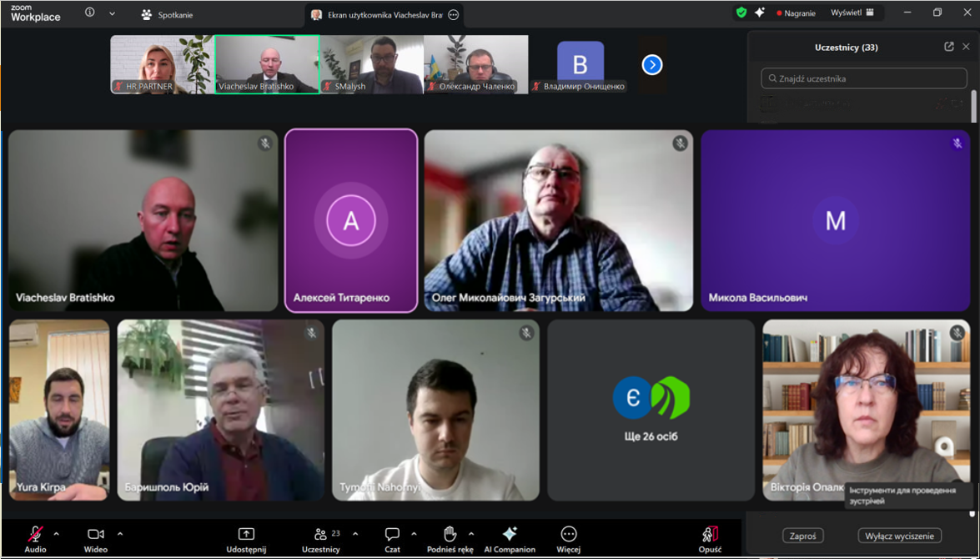
Task: Open the Czat chat button
Action: (x=393, y=540)
